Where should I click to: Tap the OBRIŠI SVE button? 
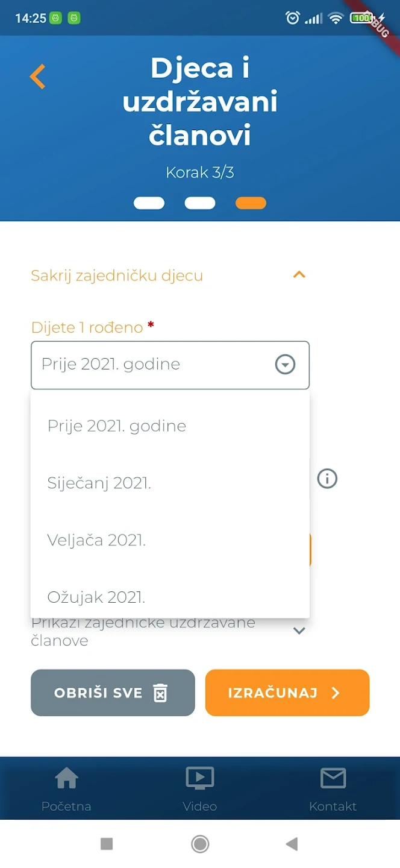point(113,693)
